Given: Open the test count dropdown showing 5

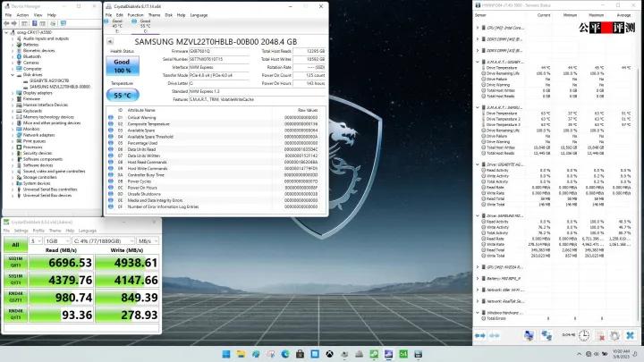Looking at the screenshot, I should [35, 241].
